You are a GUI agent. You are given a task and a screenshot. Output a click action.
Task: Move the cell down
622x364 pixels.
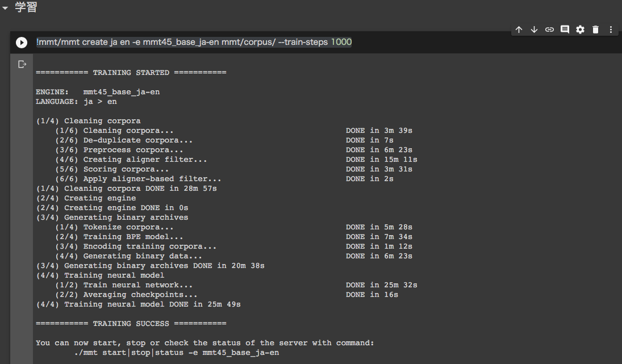(x=534, y=30)
